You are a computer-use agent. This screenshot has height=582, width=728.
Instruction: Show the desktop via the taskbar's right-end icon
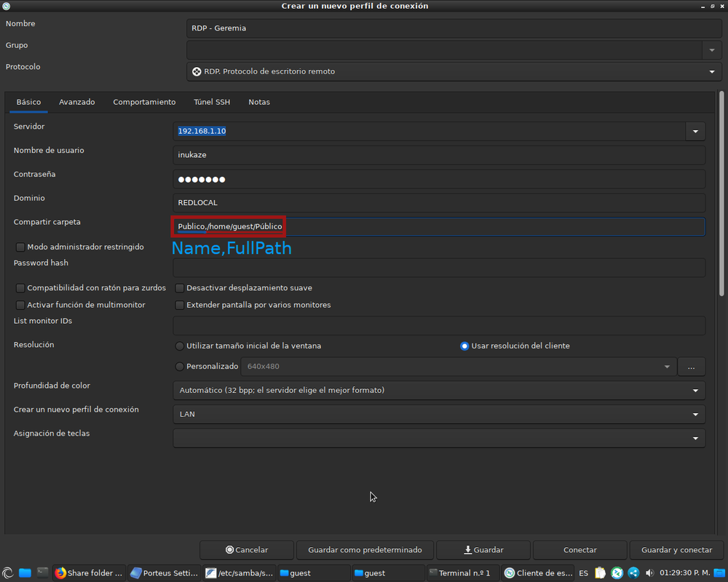pyautogui.click(x=719, y=573)
